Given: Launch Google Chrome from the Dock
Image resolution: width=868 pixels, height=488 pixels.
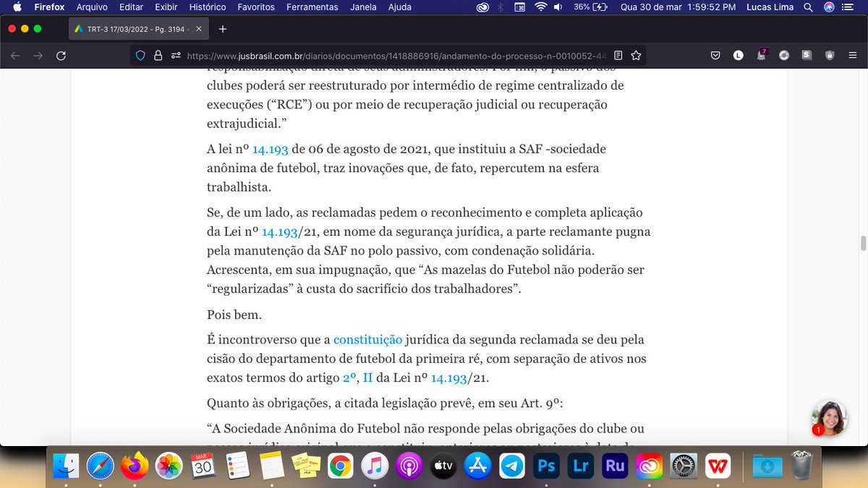Looking at the screenshot, I should click(340, 466).
